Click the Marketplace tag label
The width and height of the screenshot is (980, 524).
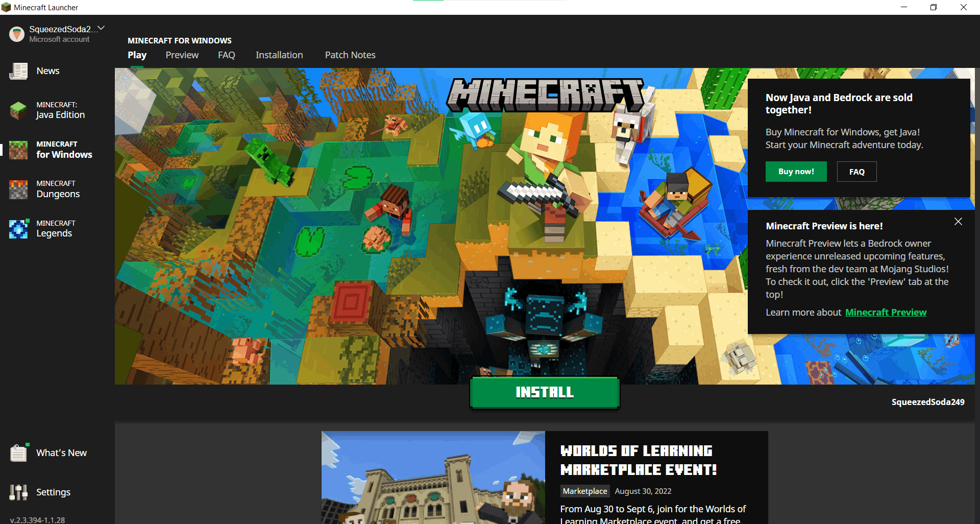[x=585, y=491]
